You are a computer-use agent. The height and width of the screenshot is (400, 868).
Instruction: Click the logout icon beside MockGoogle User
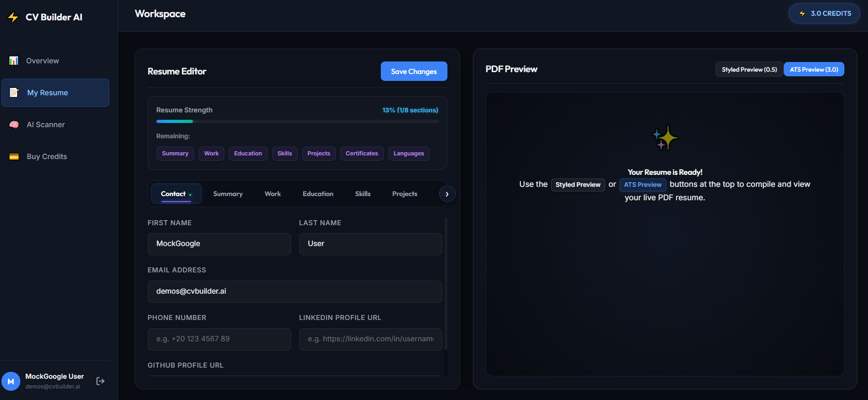[x=100, y=381]
